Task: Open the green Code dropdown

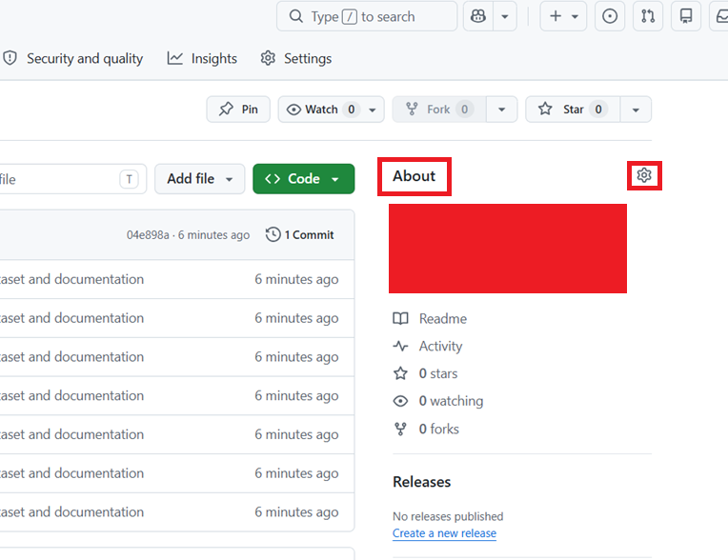Action: (x=304, y=179)
